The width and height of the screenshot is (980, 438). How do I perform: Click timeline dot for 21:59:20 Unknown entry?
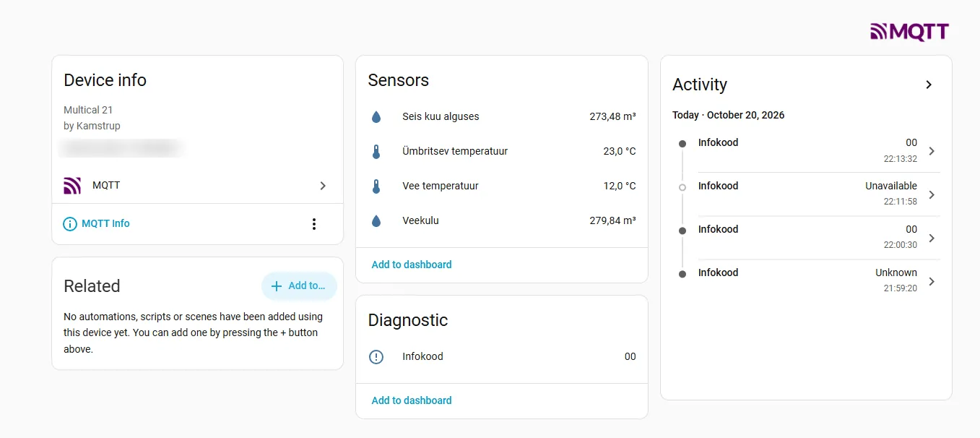(x=682, y=274)
